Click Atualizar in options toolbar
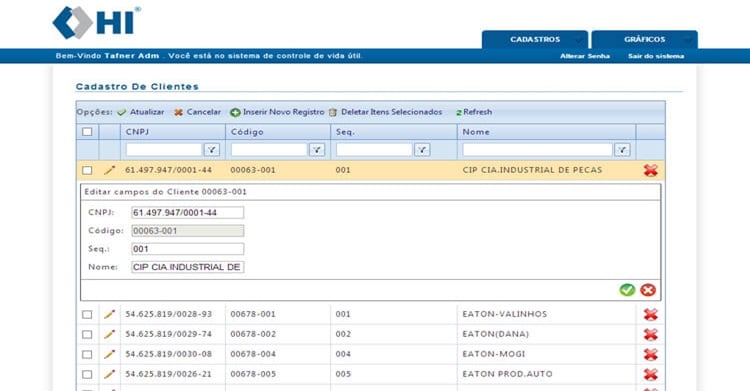 click(x=141, y=112)
